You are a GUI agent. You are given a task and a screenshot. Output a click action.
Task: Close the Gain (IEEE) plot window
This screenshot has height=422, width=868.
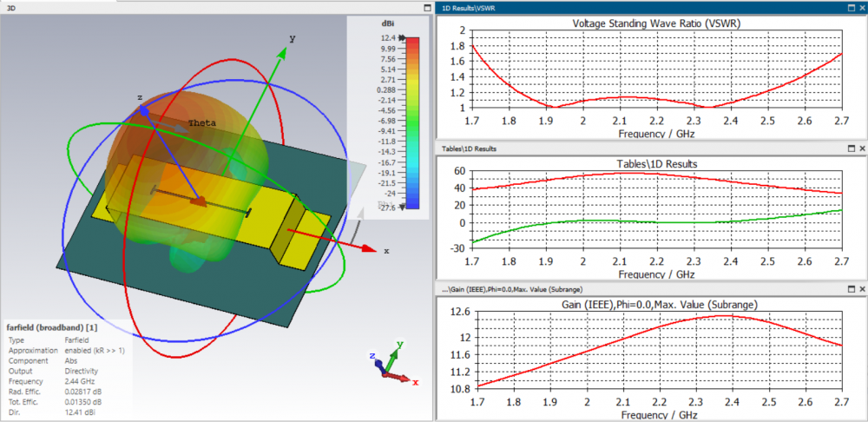[862, 290]
